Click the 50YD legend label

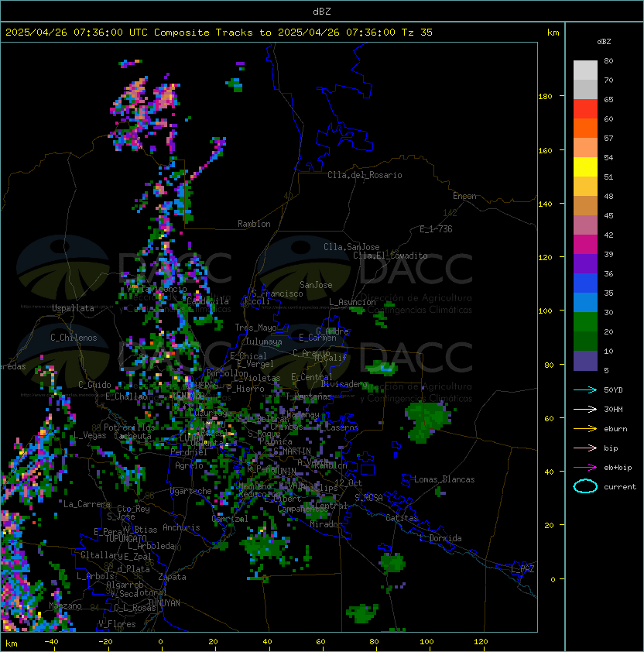[x=613, y=390]
